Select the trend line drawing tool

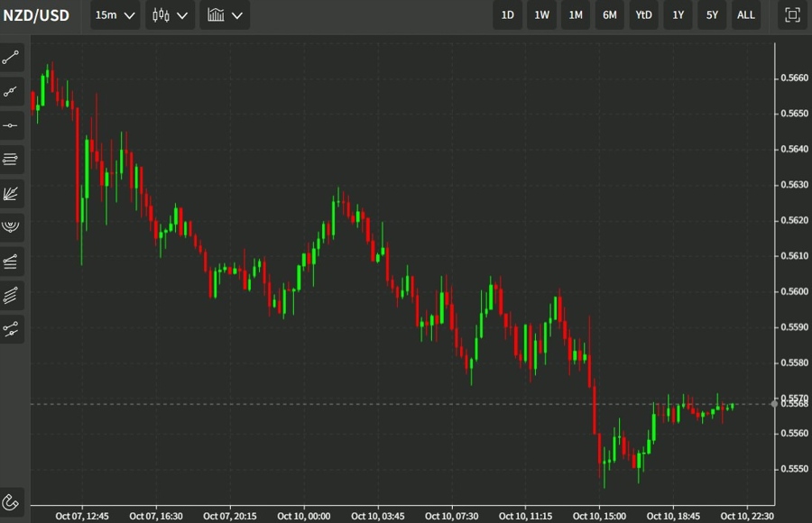tap(12, 58)
